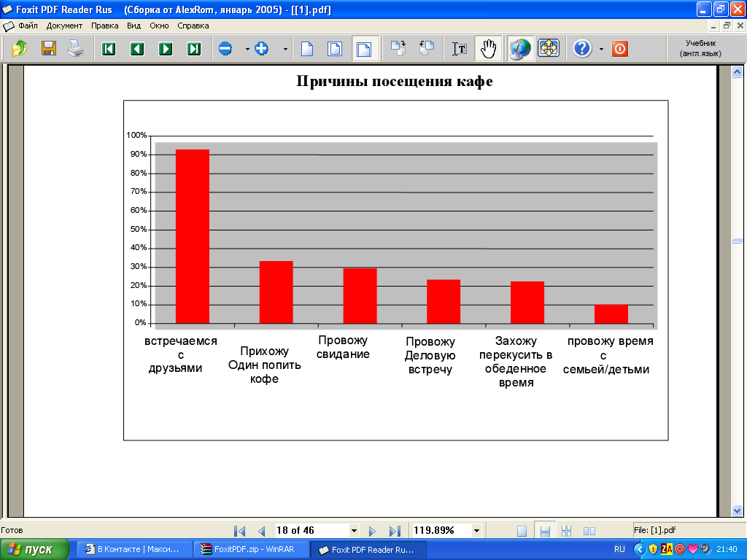
Task: Open the Файл menu
Action: [28, 26]
